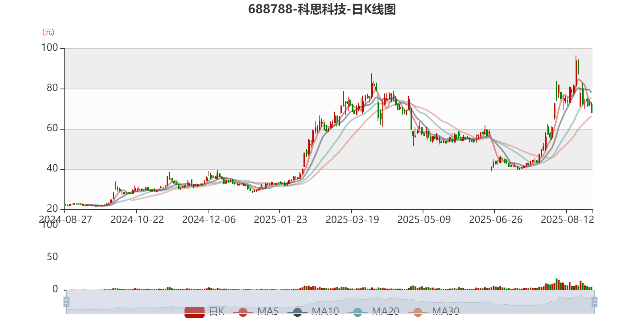Click the 2025-06-26 date axis label

point(495,220)
